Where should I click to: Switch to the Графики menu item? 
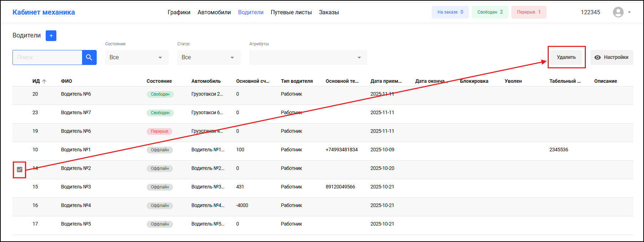coord(179,12)
